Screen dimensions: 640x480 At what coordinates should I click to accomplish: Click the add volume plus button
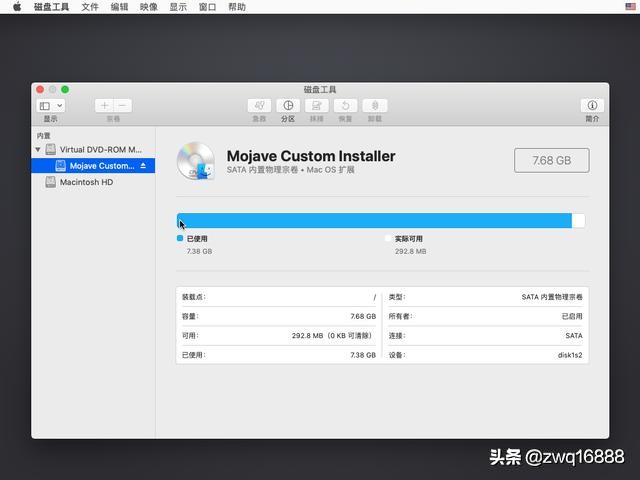104,106
